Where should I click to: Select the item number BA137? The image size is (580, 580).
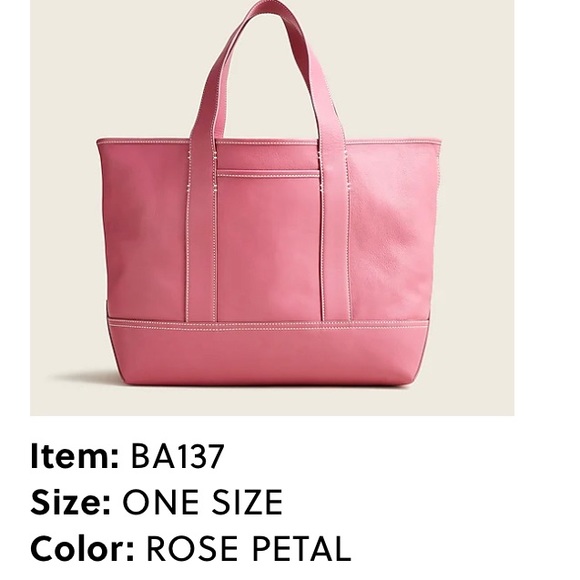(177, 456)
